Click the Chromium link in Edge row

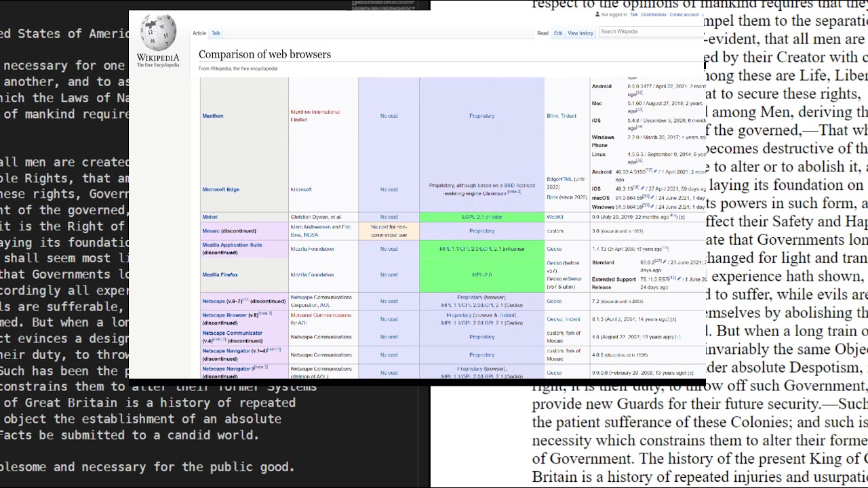tap(494, 193)
